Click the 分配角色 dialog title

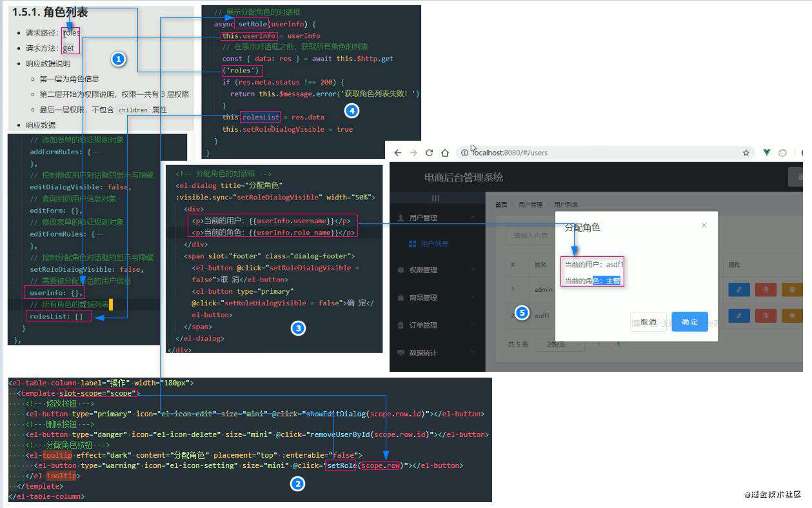(x=582, y=228)
